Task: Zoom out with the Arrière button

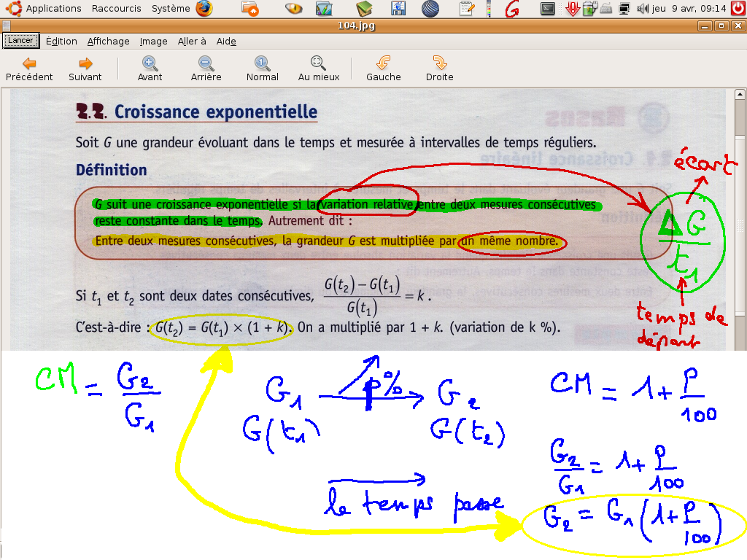Action: point(206,69)
